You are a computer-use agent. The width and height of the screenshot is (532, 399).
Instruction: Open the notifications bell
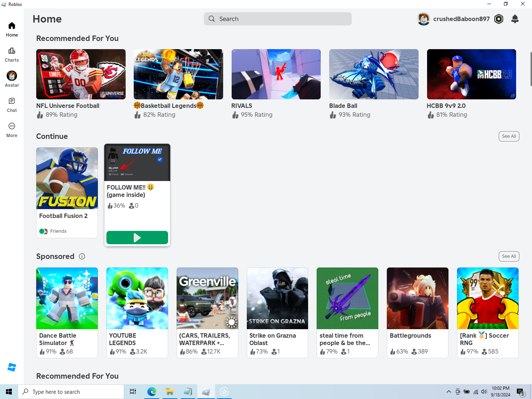click(x=515, y=19)
